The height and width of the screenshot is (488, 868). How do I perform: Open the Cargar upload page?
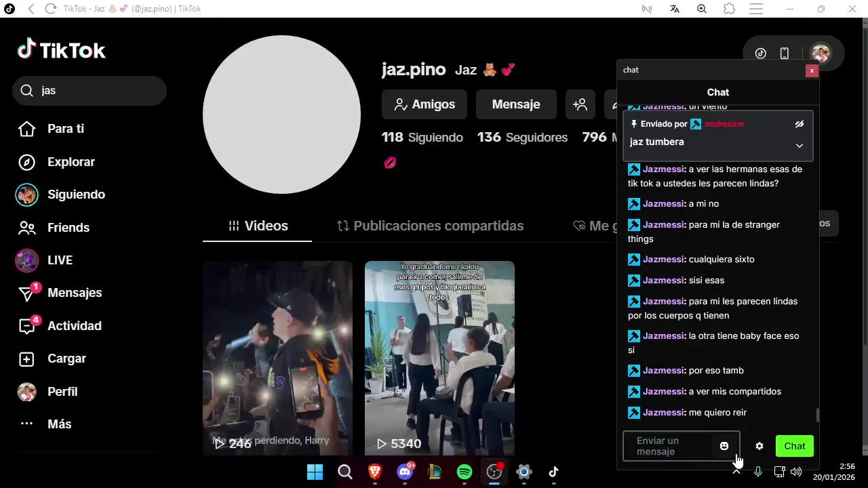pyautogui.click(x=52, y=359)
